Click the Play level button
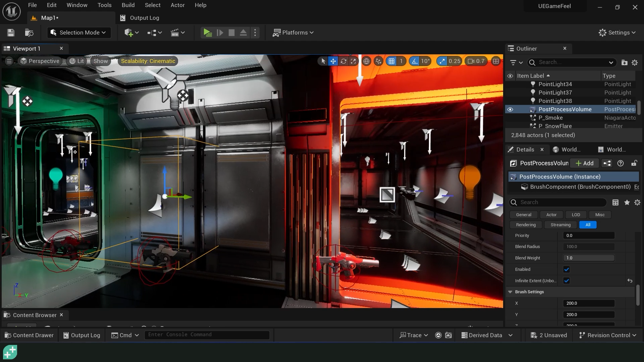644x362 pixels. click(207, 33)
